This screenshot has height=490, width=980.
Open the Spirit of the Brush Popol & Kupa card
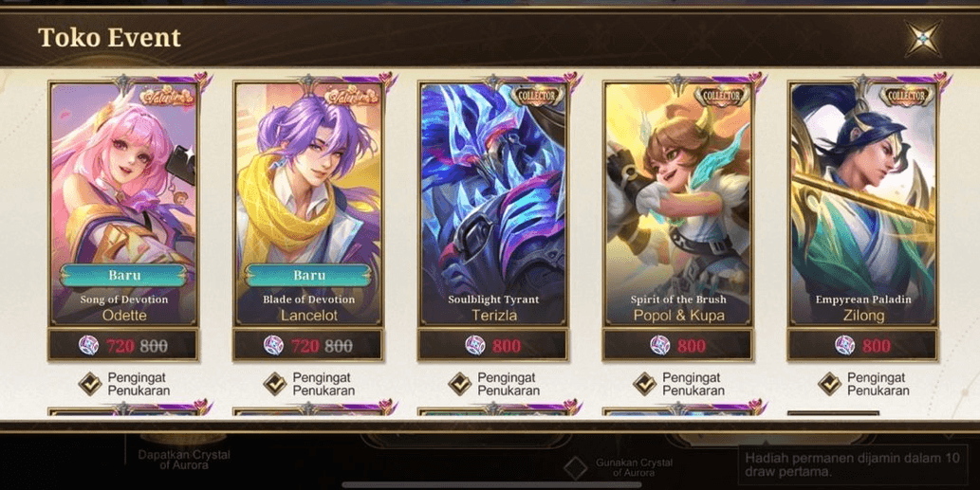678,204
